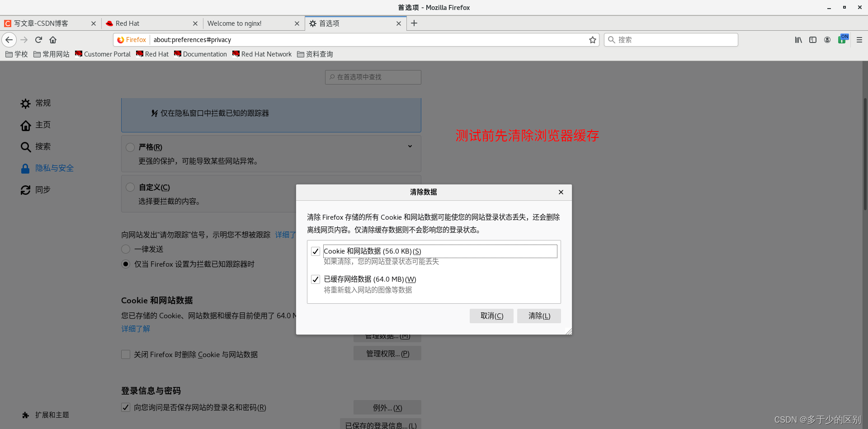
Task: Open the hamburger application menu
Action: tap(859, 40)
